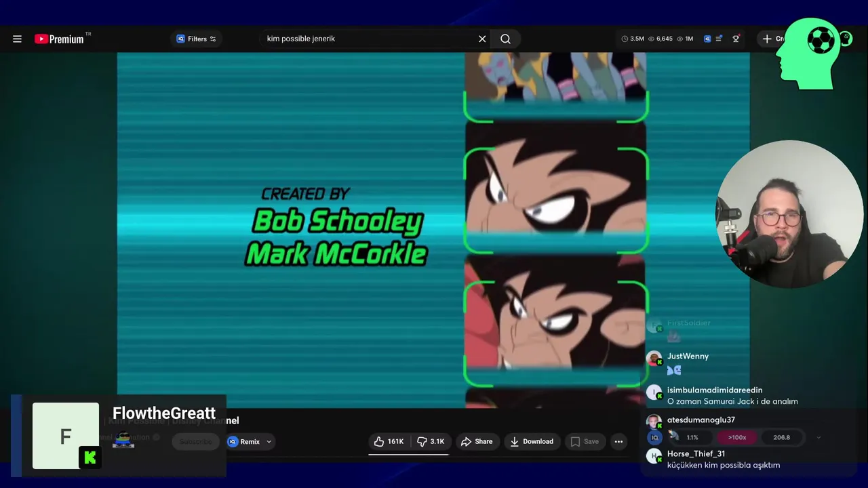This screenshot has height=488, width=868.
Task: Click the FirstSoldier faded username
Action: coord(688,323)
